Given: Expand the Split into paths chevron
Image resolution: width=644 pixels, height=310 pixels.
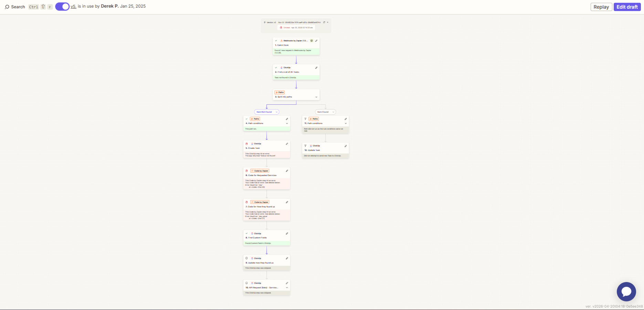Looking at the screenshot, I should click(316, 97).
